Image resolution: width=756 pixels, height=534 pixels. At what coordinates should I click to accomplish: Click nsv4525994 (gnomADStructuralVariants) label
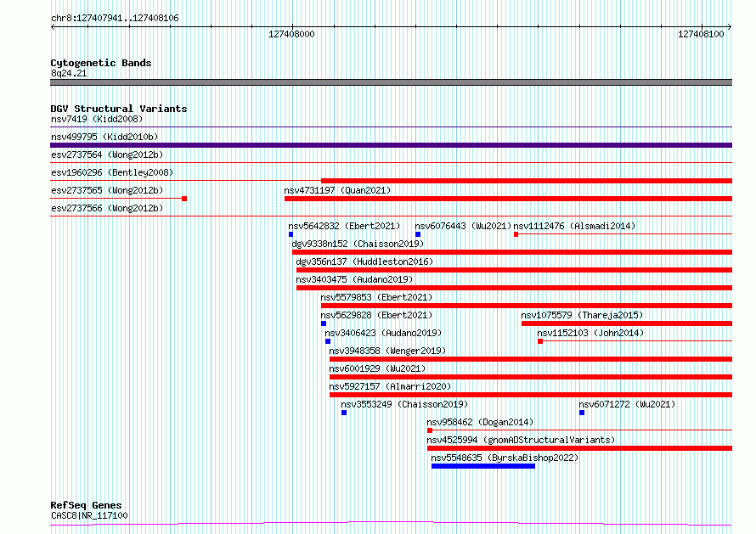[521, 440]
